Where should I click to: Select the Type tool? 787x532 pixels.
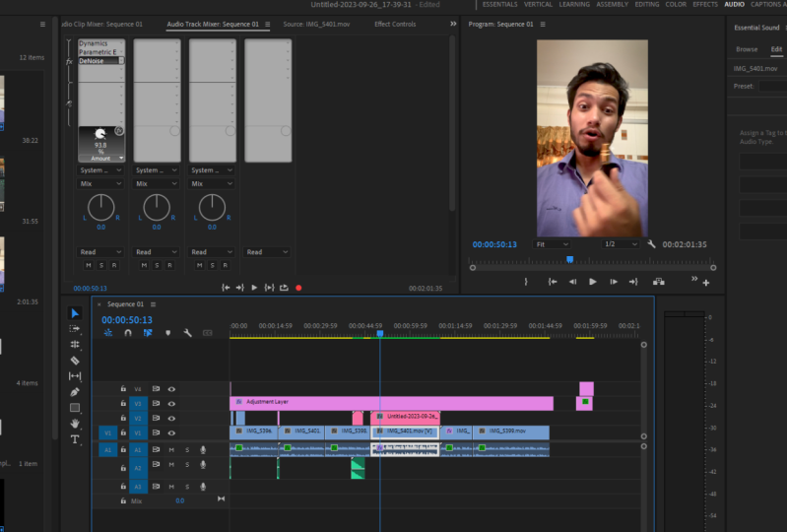75,439
